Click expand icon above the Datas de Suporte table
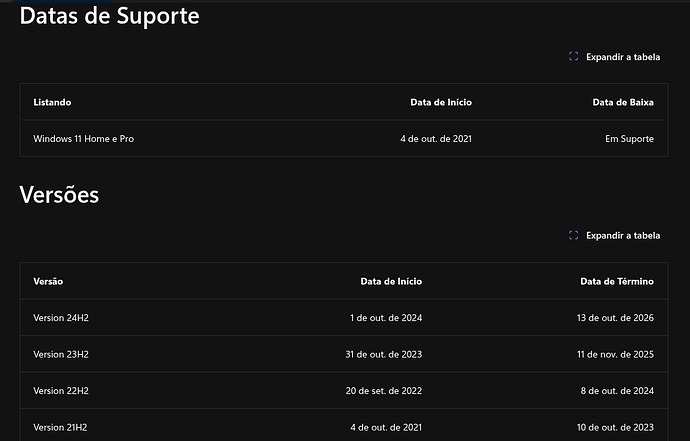Screen dimensions: 690x441 573,57
